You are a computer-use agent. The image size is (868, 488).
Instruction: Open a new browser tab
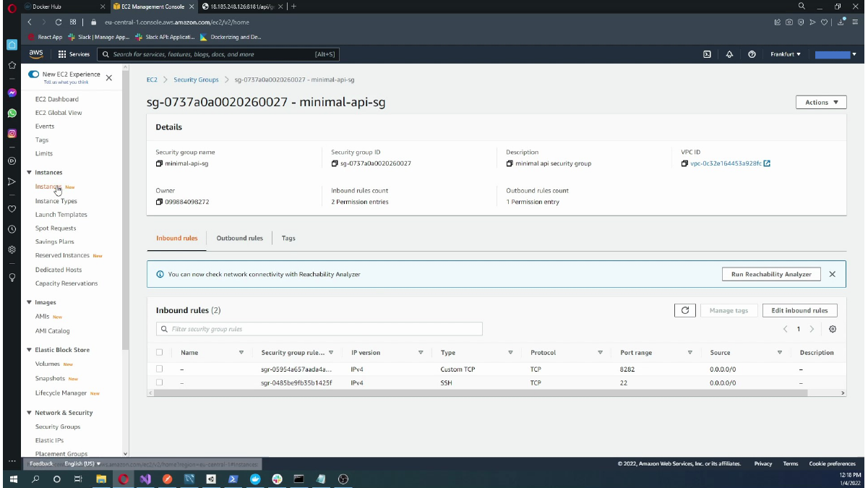point(293,6)
